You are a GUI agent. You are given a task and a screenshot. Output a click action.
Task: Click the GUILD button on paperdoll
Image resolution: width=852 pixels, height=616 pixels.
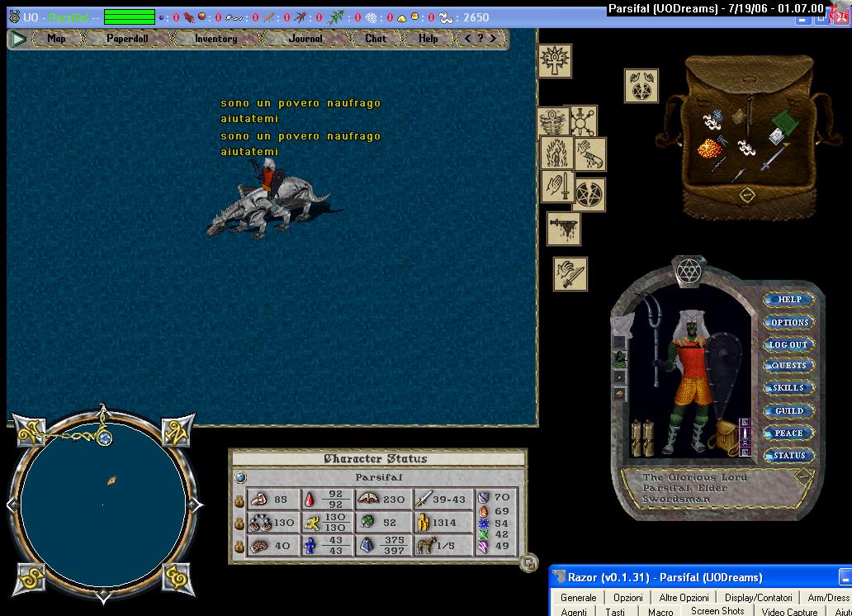(789, 410)
